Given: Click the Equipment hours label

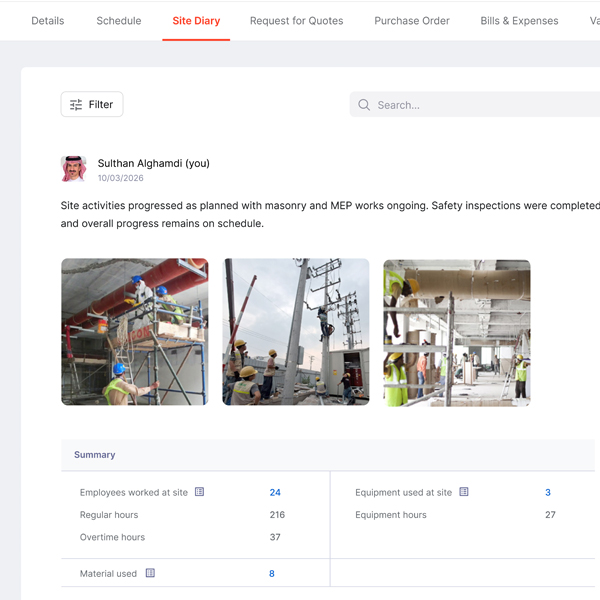Looking at the screenshot, I should [x=391, y=515].
